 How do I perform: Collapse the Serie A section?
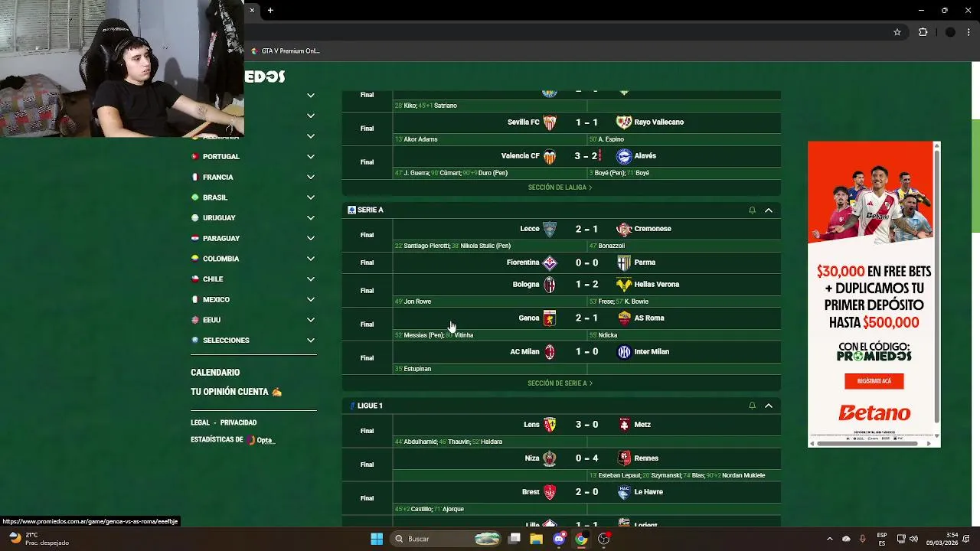769,210
